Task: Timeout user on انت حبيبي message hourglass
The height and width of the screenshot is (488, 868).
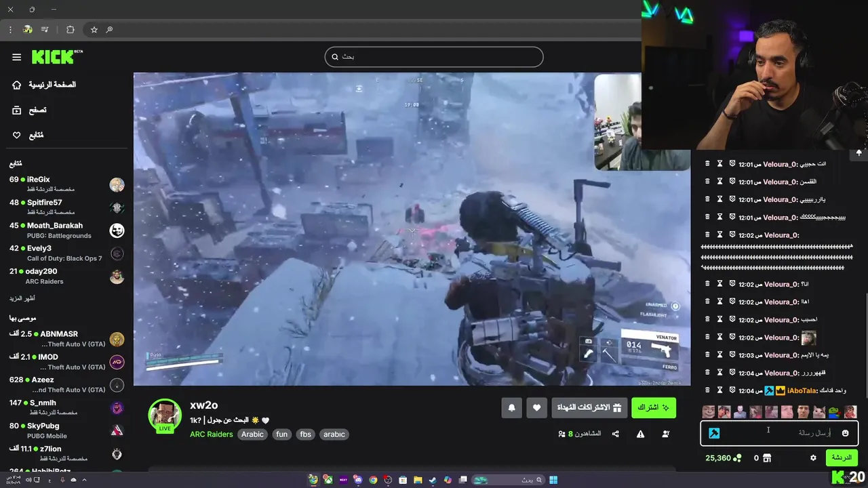Action: [x=719, y=164]
